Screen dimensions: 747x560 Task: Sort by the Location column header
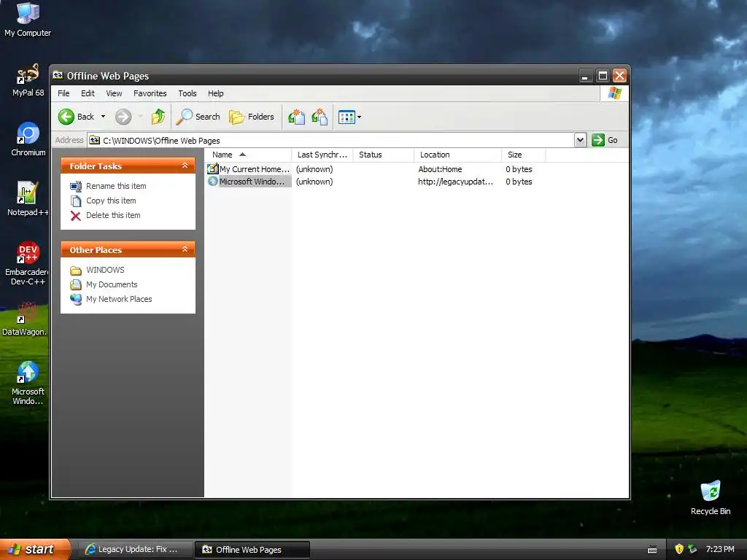pos(458,155)
